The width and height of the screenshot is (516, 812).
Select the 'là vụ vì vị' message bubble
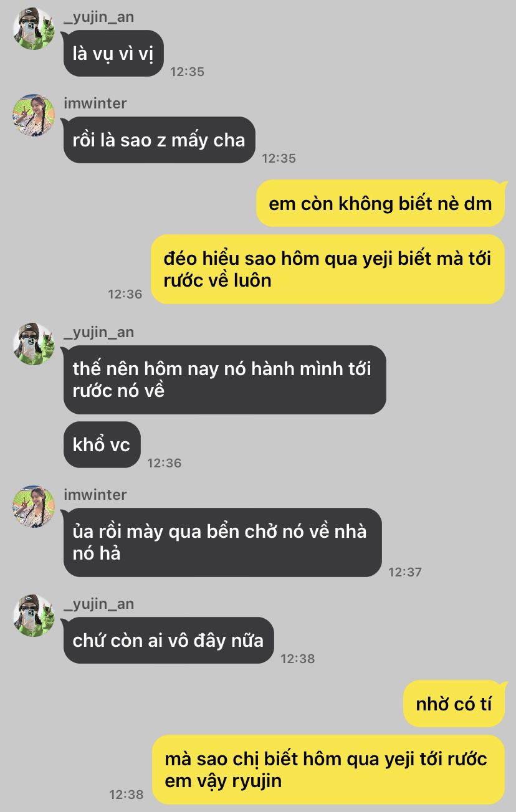(113, 54)
